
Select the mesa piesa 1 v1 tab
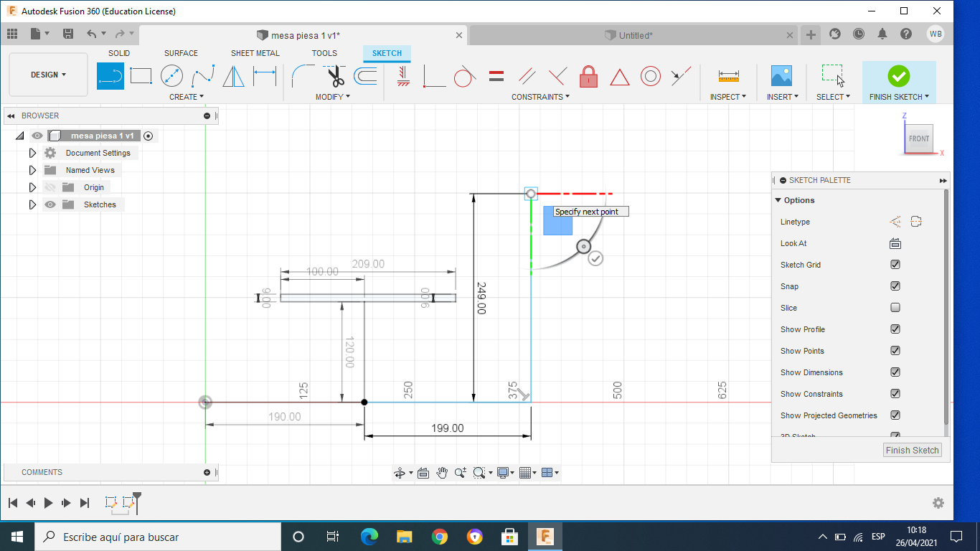click(302, 35)
